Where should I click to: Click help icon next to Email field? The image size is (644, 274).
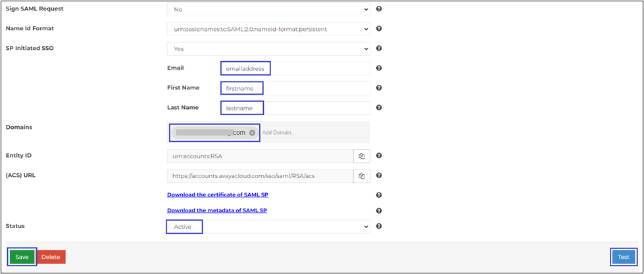379,68
